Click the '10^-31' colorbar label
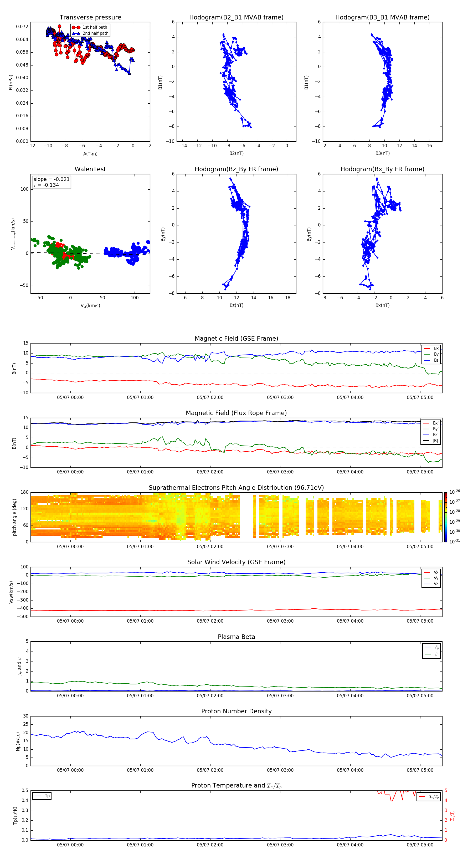Viewport: 473px width, 868px height. pos(455,542)
